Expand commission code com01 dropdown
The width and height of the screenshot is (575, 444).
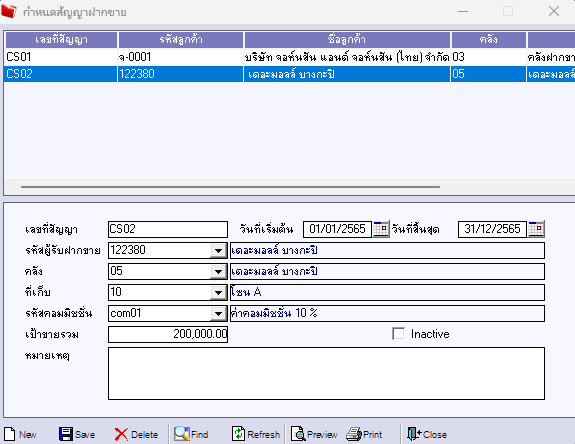click(x=219, y=313)
